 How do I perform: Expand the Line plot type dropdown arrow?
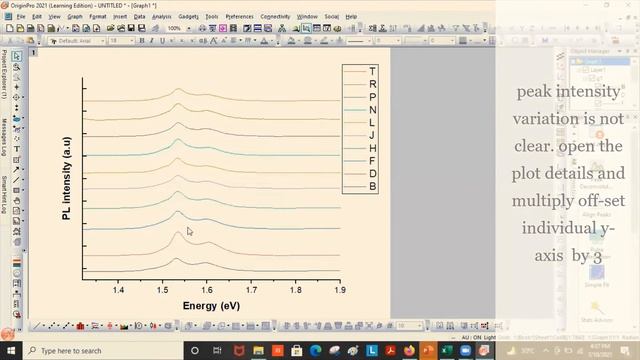pos(44,326)
